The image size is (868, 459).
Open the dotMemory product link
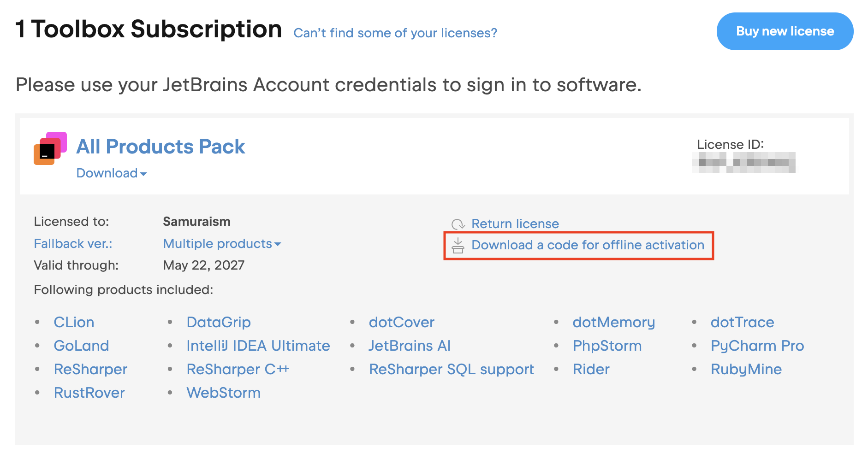(614, 322)
